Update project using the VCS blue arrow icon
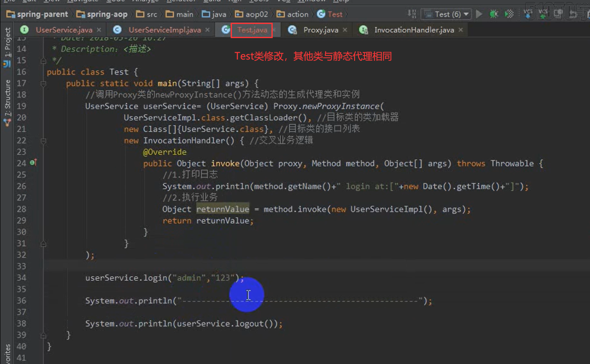Screen dimensions: 590x364 pos(528,14)
